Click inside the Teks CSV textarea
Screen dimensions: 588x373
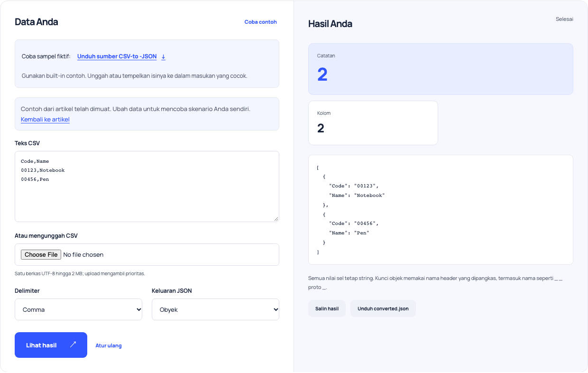click(147, 186)
